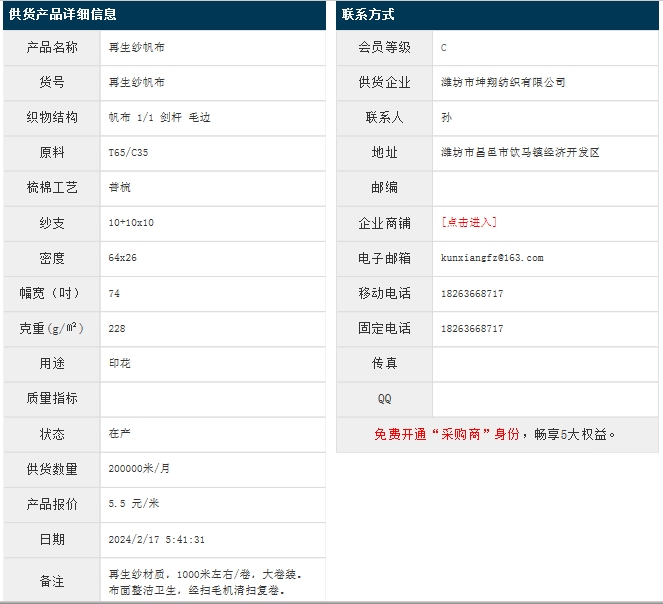Select the phone number in 移动电话 row
663x604 pixels.
(x=472, y=293)
